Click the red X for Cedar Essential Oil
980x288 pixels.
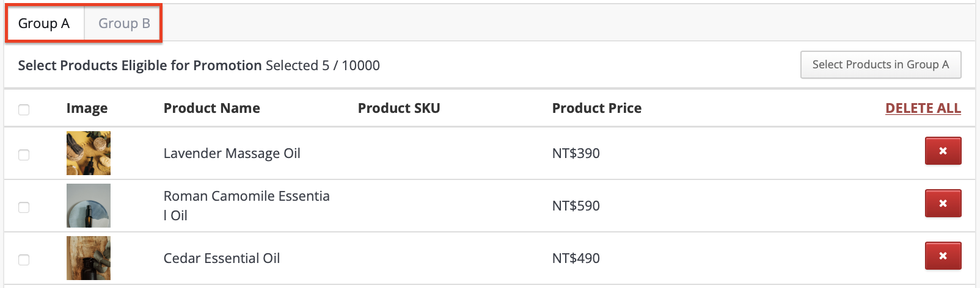(x=943, y=256)
